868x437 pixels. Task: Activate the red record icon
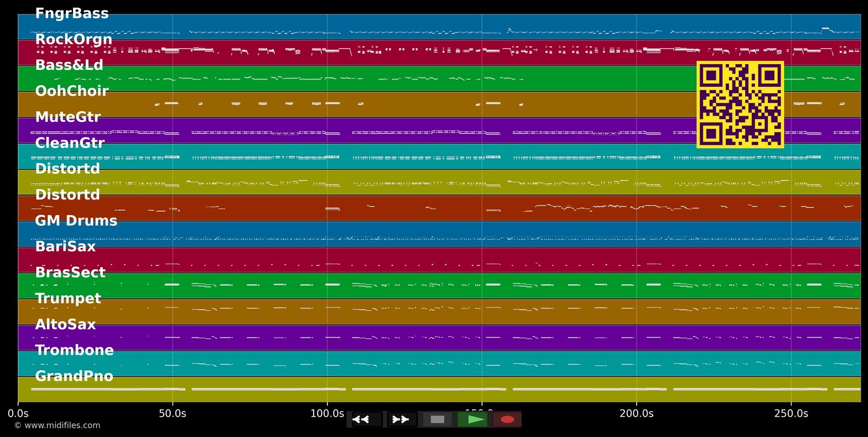coord(507,419)
